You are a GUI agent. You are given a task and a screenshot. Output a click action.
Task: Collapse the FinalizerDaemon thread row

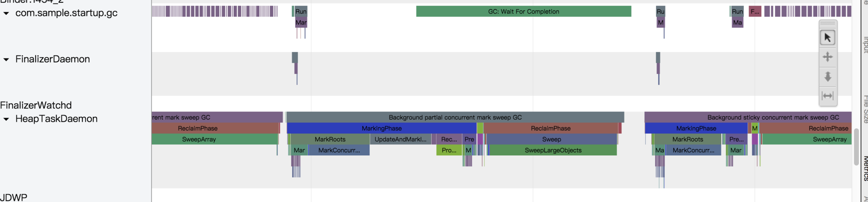point(6,60)
